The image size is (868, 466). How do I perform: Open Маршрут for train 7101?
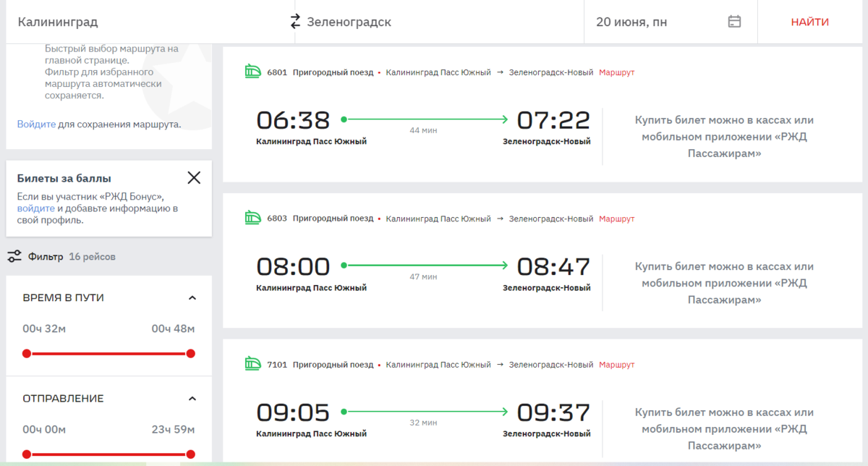(x=616, y=365)
